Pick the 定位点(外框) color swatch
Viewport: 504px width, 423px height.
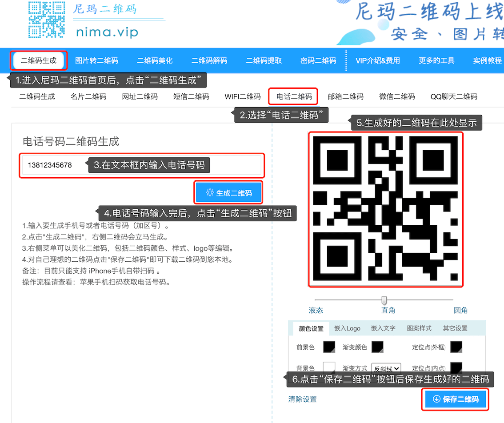[456, 347]
